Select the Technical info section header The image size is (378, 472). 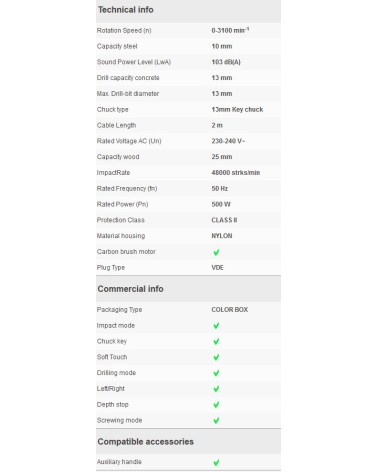(125, 10)
